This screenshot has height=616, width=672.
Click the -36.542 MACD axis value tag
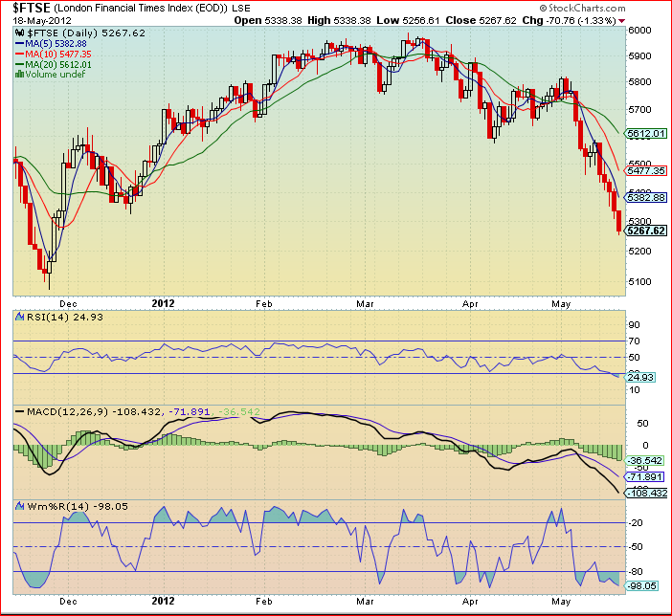pos(645,460)
